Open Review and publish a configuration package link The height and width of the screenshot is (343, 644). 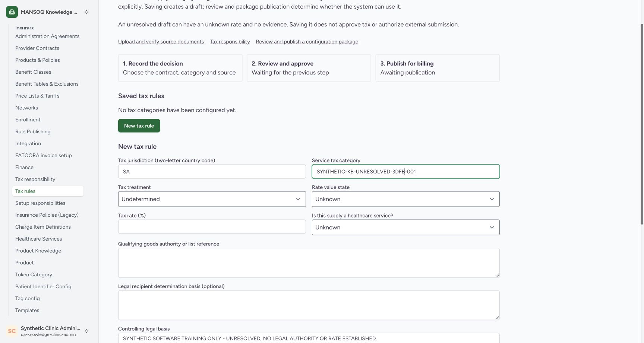(307, 42)
